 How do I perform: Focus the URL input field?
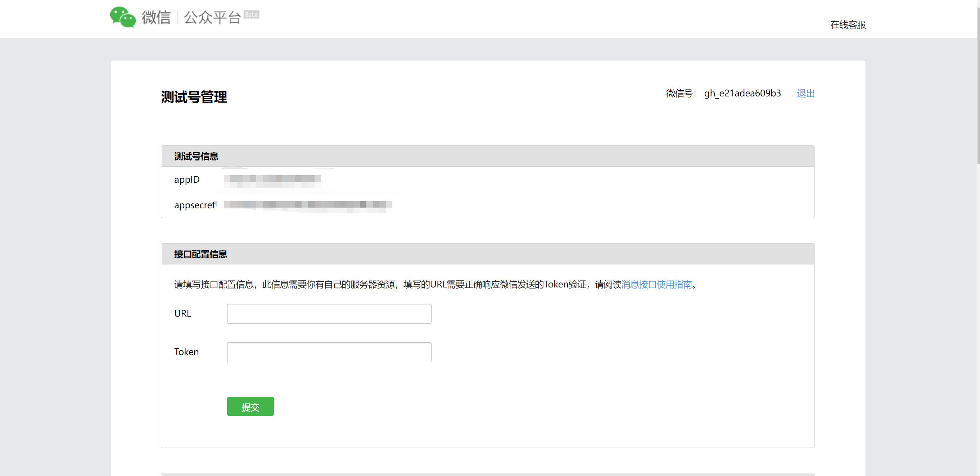(x=329, y=314)
